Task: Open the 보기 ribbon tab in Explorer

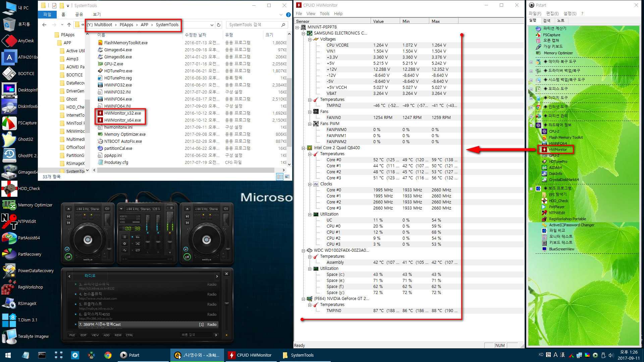Action: pyautogui.click(x=97, y=14)
